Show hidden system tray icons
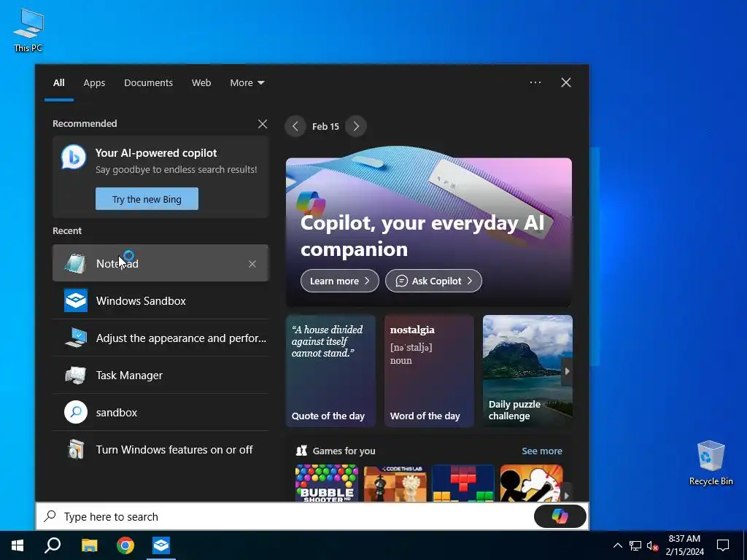 point(617,545)
